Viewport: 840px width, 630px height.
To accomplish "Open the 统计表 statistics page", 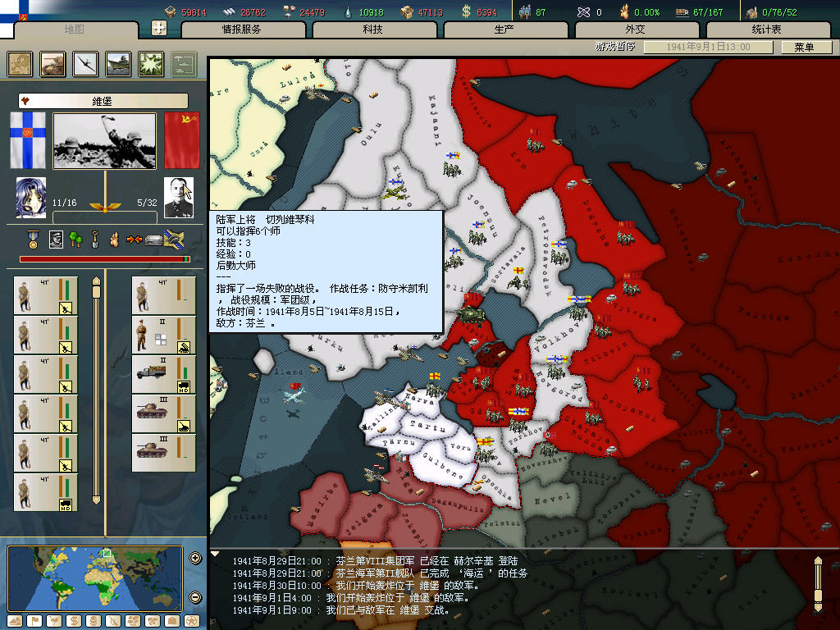I will pos(765,30).
